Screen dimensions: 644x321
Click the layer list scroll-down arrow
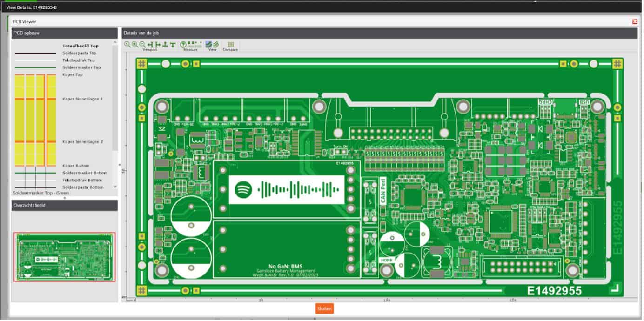click(114, 187)
